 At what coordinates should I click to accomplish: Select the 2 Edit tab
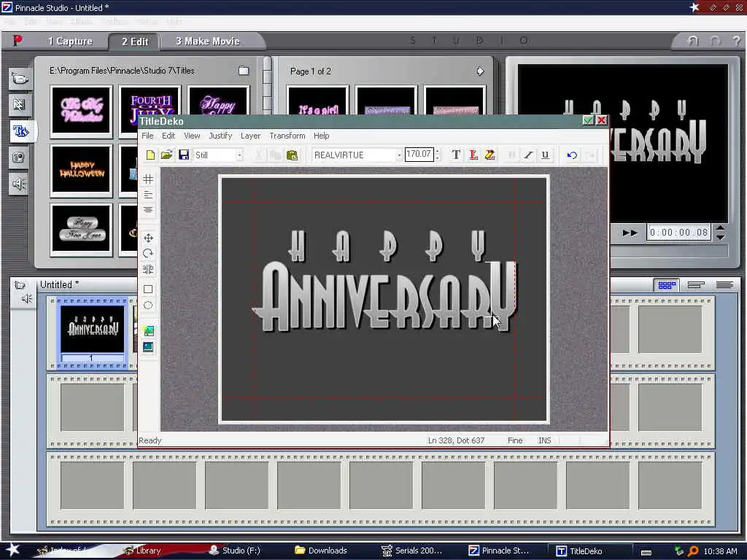coord(135,42)
